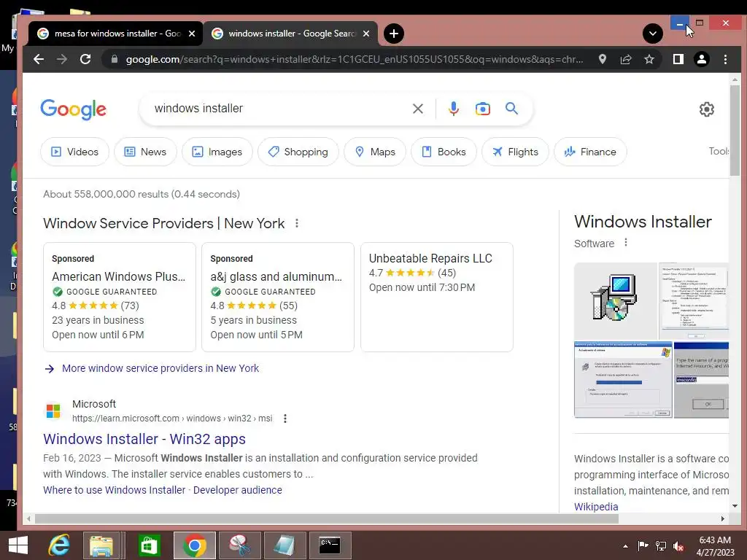Viewport: 747px width, 560px height.
Task: Open the Chrome three-dot menu
Action: (725, 59)
